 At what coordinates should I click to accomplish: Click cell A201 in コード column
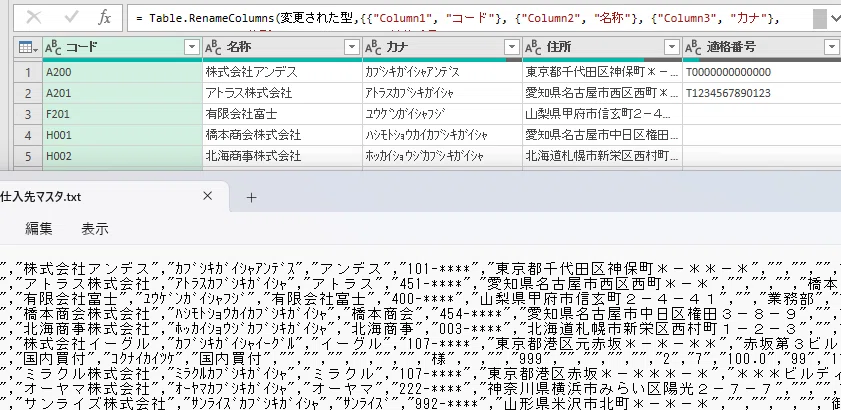coord(122,93)
